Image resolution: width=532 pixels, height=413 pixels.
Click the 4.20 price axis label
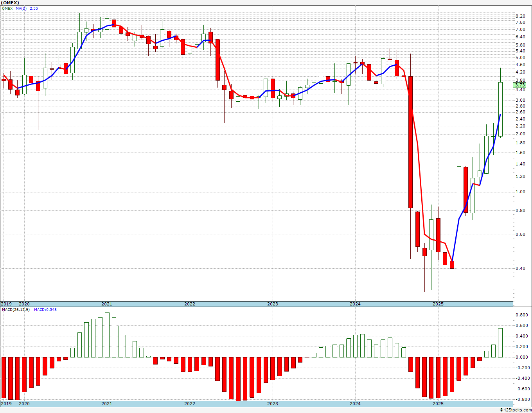pos(520,72)
